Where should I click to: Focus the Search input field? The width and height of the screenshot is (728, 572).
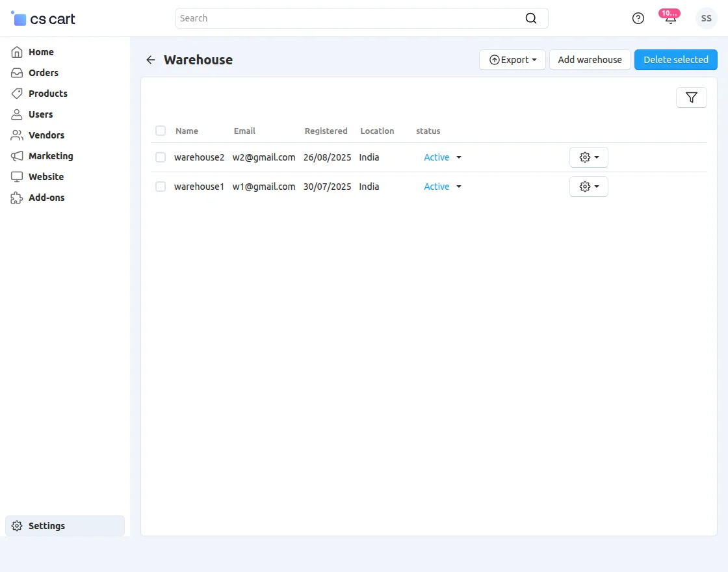(351, 18)
